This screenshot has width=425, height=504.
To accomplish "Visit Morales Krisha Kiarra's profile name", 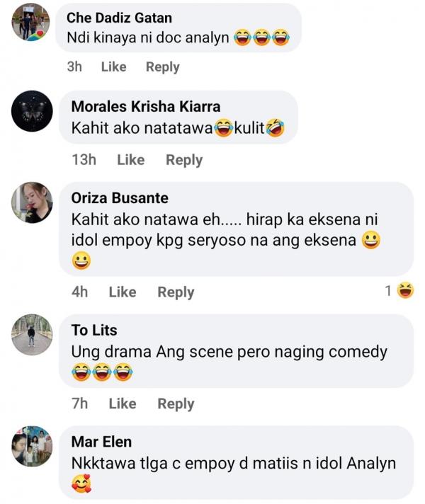I will tap(146, 107).
